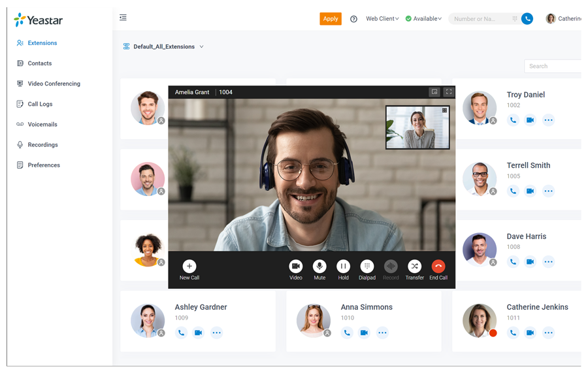The height and width of the screenshot is (373, 588).
Task: Call Terrell Smith by phone icon
Action: (513, 191)
